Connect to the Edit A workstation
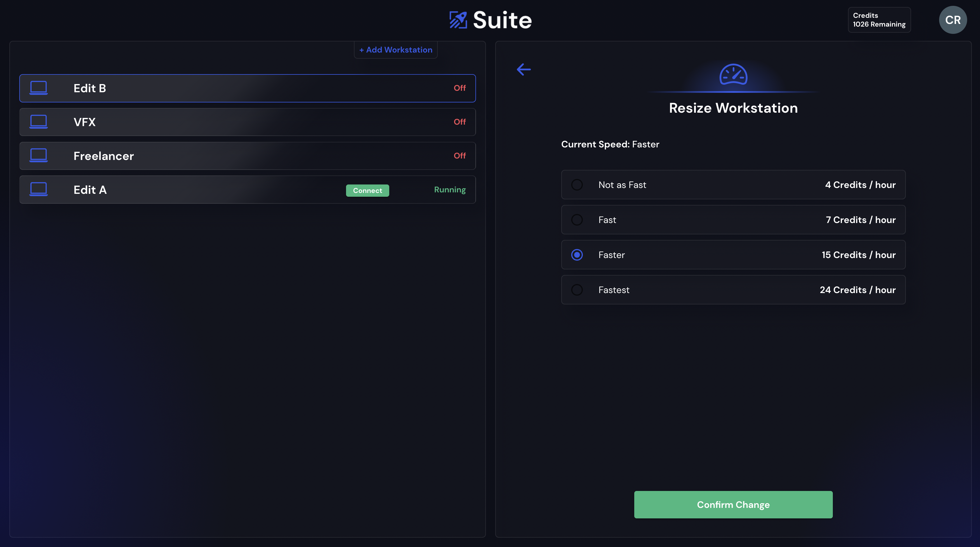Screen dimensions: 980x547 point(367,191)
